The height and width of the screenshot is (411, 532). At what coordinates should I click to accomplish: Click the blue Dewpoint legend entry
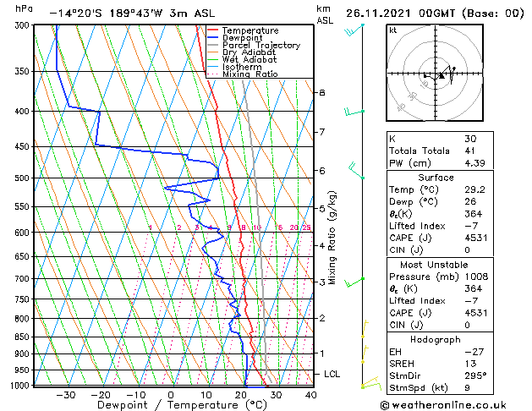click(x=235, y=38)
